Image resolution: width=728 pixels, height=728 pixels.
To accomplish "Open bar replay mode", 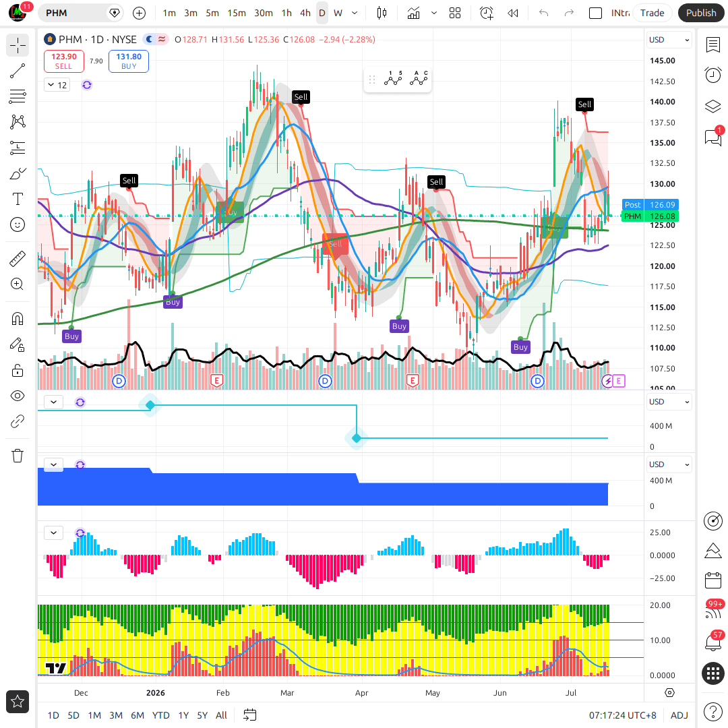I will pos(512,13).
